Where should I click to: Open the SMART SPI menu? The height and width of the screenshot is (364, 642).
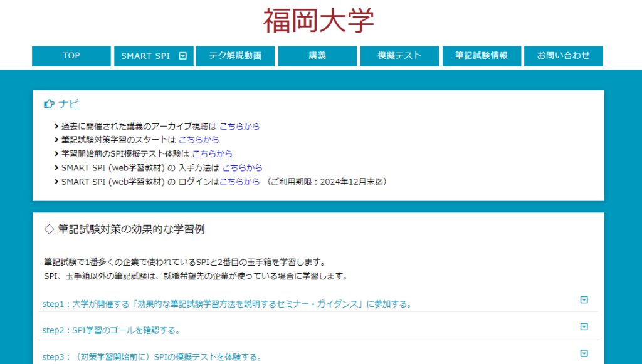(x=154, y=56)
